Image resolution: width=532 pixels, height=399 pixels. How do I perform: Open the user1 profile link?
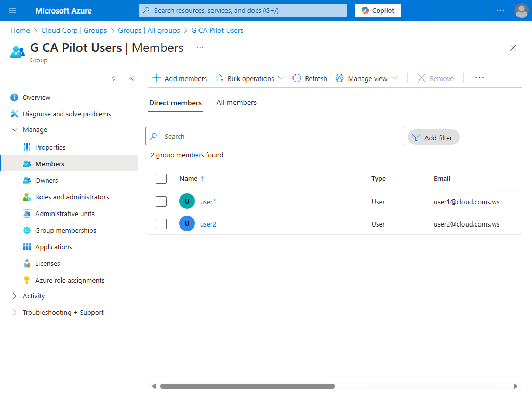(208, 202)
